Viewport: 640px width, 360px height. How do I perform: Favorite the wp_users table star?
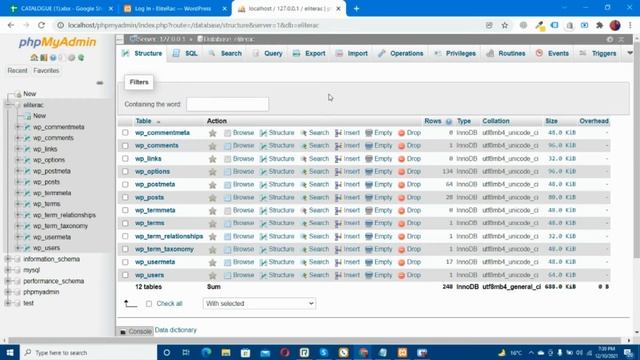point(212,276)
